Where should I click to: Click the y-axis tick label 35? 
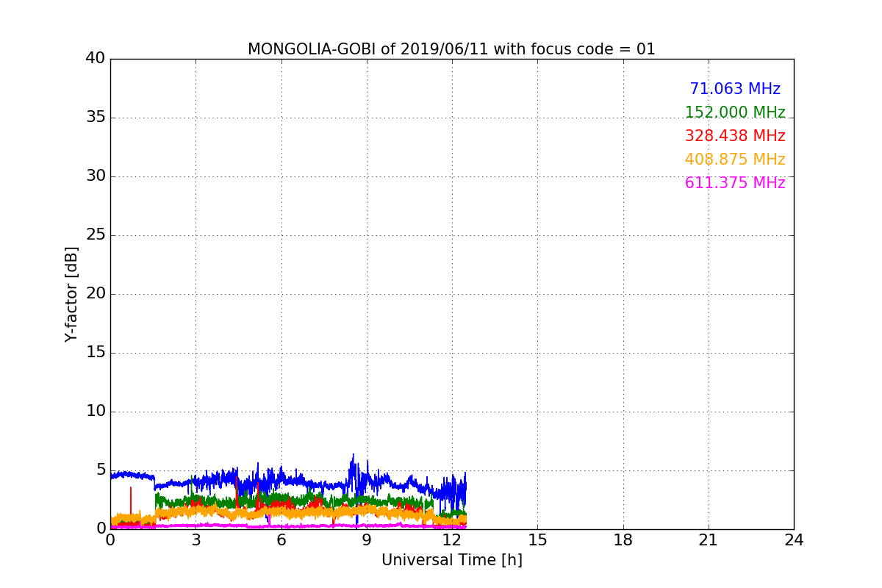[96, 118]
